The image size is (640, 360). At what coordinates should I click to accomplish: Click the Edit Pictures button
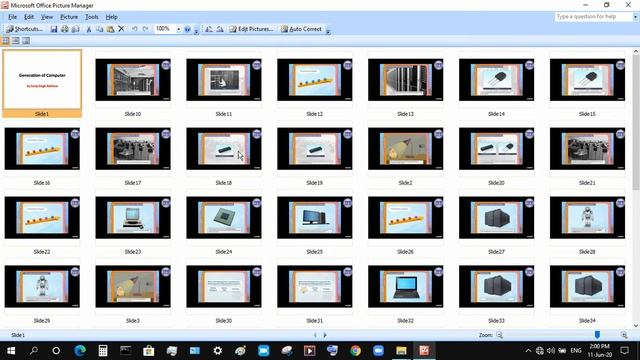pyautogui.click(x=251, y=29)
